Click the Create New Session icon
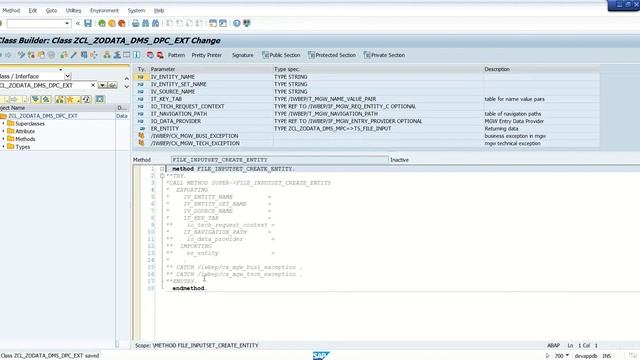The image size is (640, 360). pos(213,23)
